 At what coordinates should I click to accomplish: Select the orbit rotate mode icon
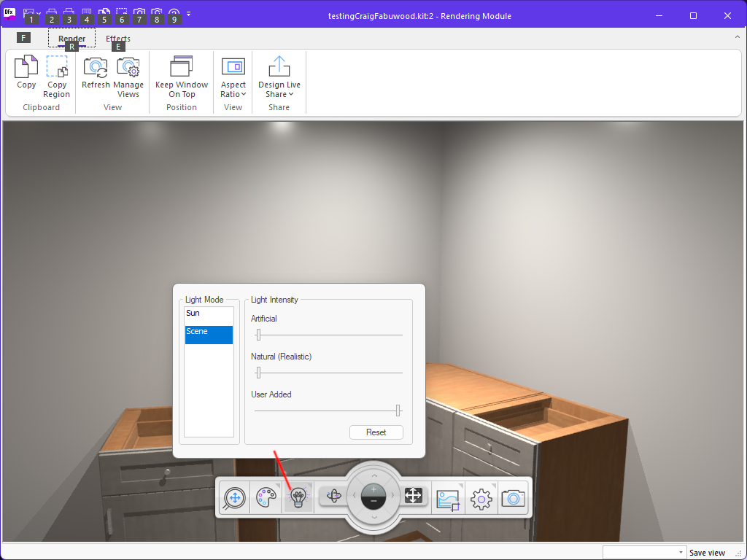pyautogui.click(x=334, y=496)
